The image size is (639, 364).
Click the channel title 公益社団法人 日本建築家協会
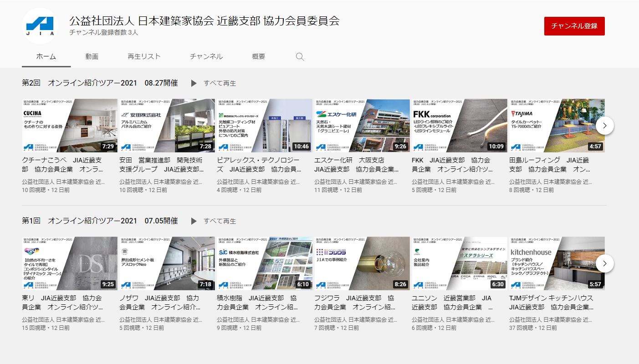[204, 20]
